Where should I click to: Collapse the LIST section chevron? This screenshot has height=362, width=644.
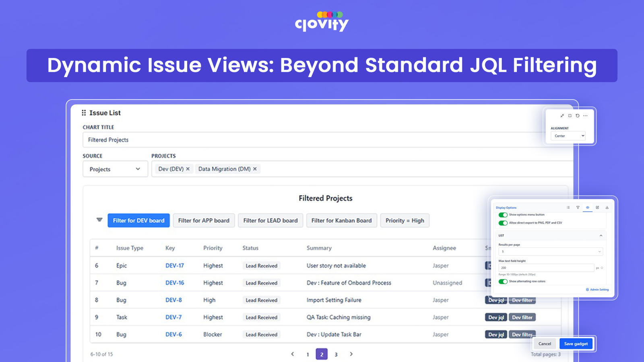(x=601, y=236)
